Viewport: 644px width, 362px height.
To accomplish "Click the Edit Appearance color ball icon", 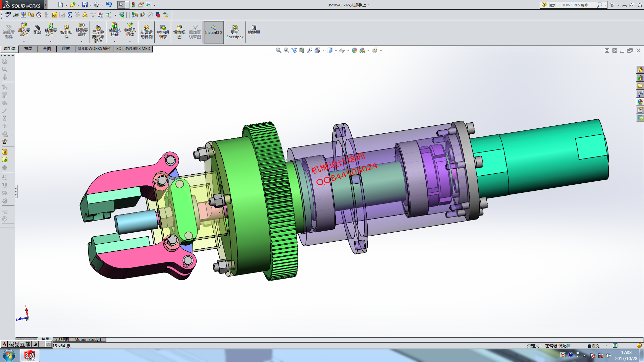I will pos(354,50).
